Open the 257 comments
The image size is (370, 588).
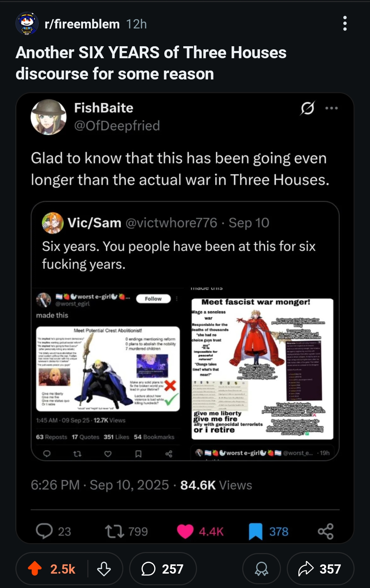click(163, 569)
